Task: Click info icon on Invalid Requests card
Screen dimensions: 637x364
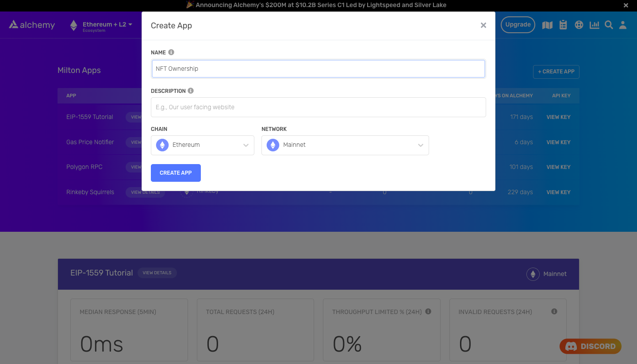Action: point(554,311)
